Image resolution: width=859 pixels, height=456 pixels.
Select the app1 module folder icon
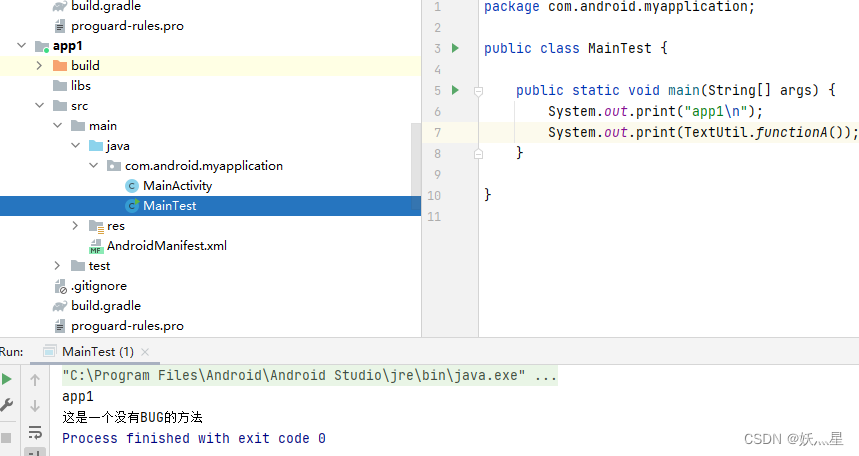coord(42,46)
